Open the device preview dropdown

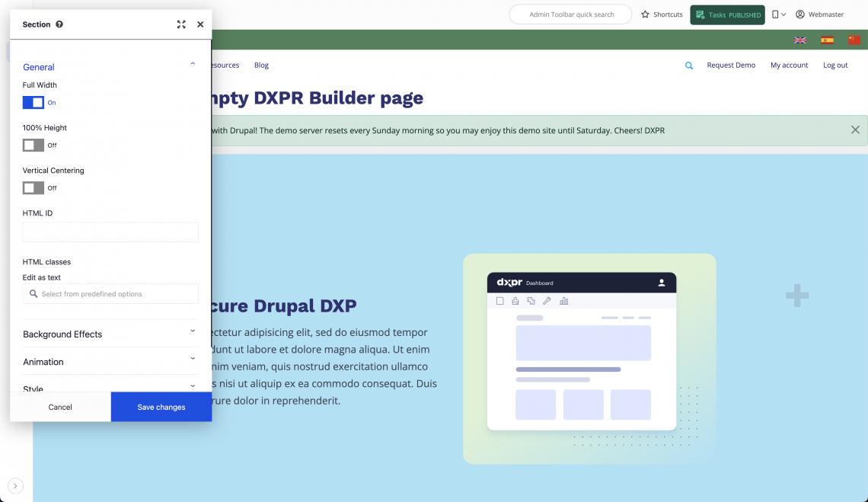779,14
